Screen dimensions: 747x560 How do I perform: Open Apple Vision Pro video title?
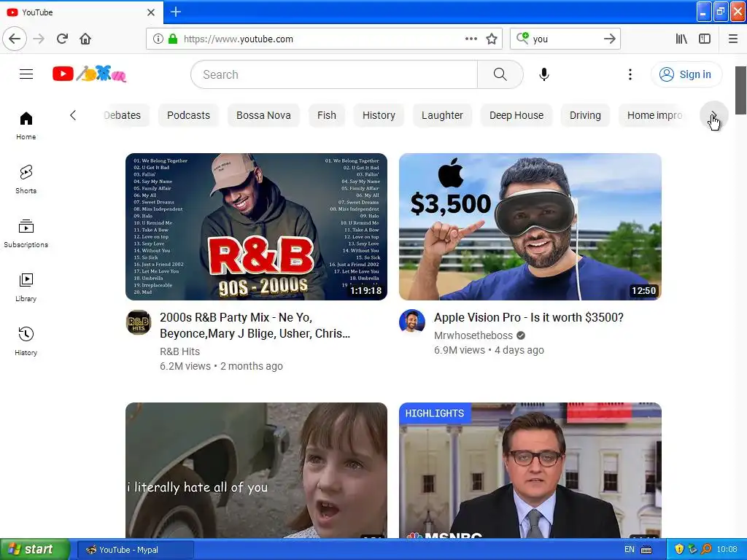point(528,318)
